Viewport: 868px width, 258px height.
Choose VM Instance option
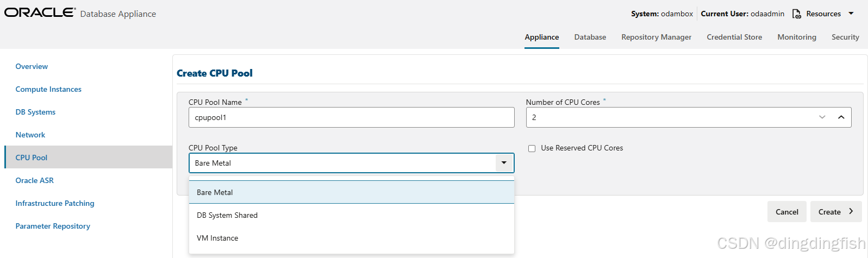pyautogui.click(x=352, y=238)
